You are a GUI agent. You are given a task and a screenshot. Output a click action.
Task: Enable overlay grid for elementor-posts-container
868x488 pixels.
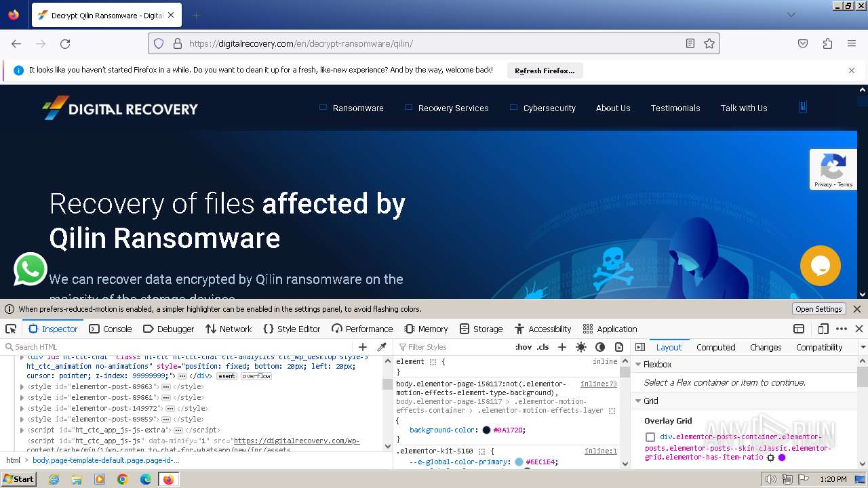[650, 437]
